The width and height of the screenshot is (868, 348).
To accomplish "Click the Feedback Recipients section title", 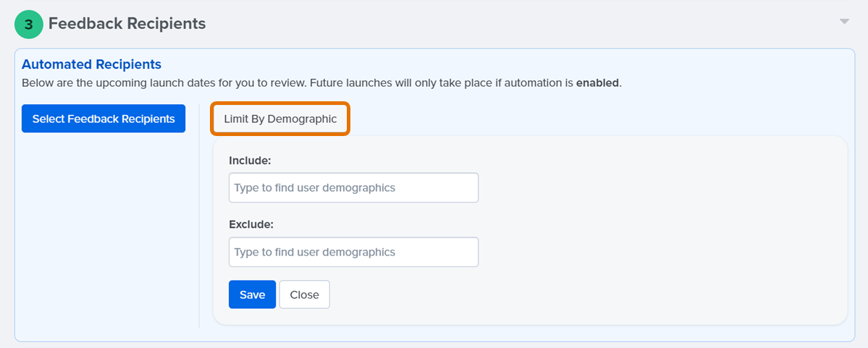I will click(127, 24).
